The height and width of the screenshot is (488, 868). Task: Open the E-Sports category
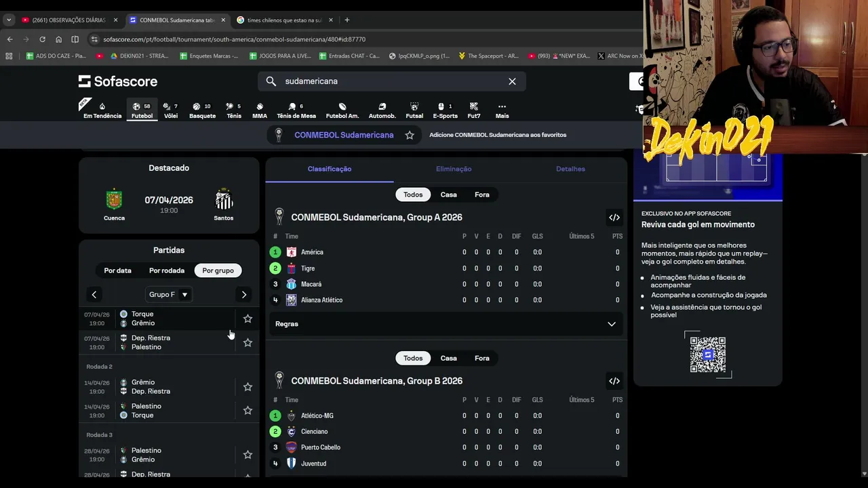[445, 110]
